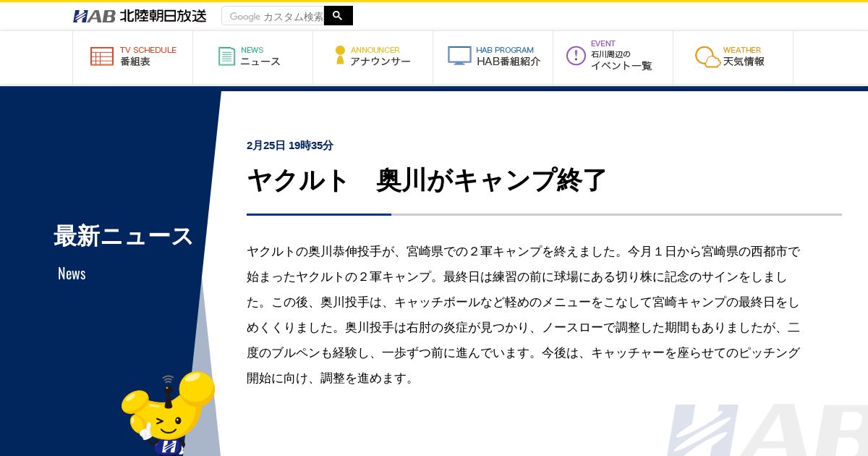Click the yellow announcer person icon
Screen dimensions: 868x456
point(340,55)
